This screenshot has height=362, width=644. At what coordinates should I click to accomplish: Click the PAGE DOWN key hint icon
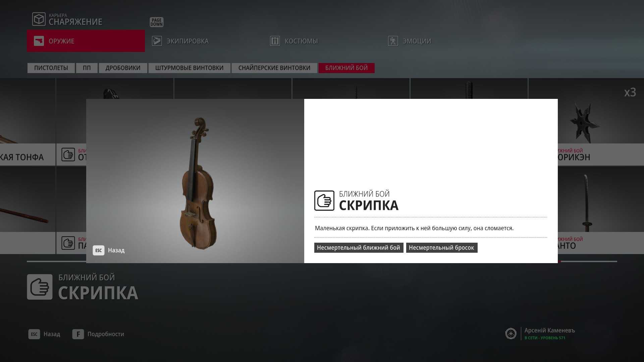pos(156,22)
